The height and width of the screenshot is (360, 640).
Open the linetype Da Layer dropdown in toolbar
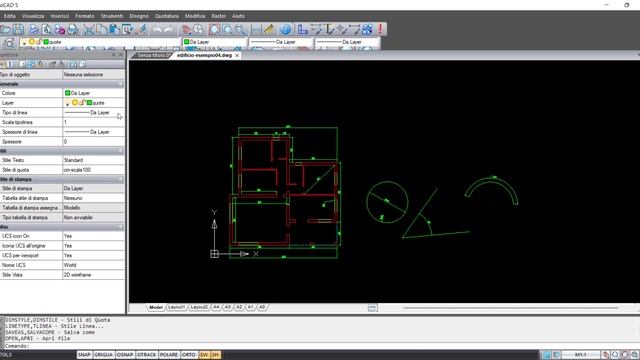tap(281, 42)
